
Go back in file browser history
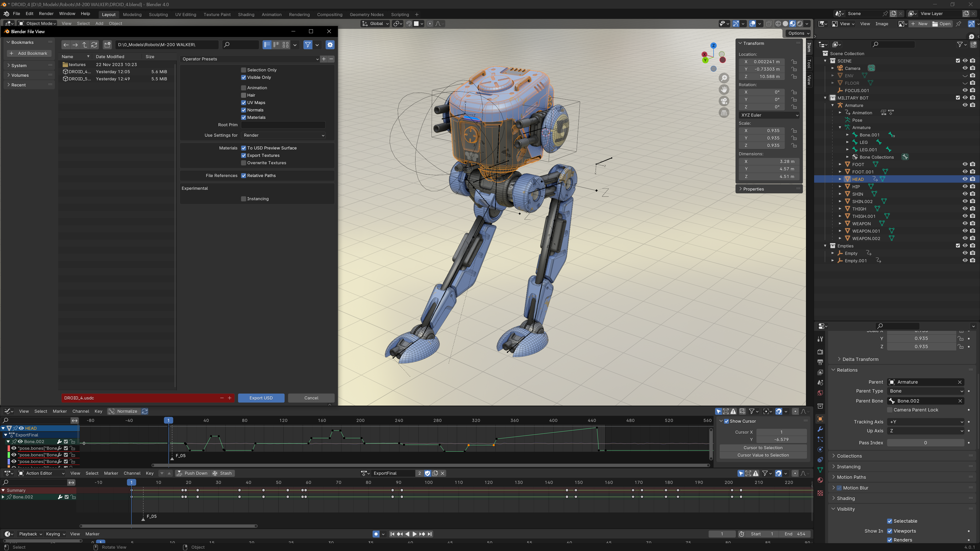click(x=66, y=45)
